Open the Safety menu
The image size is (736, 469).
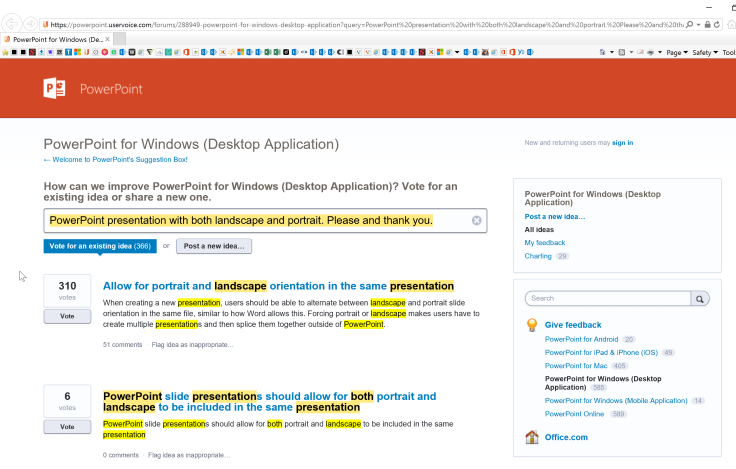click(x=705, y=53)
